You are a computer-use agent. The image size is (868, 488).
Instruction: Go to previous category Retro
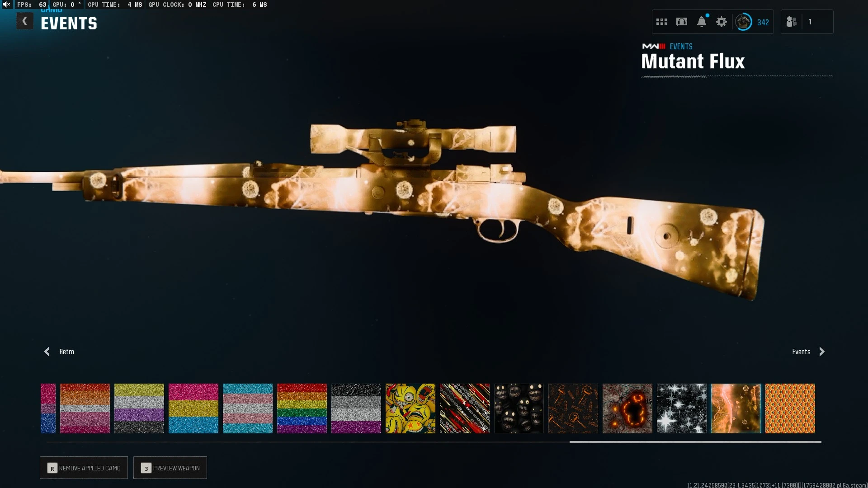(x=47, y=352)
